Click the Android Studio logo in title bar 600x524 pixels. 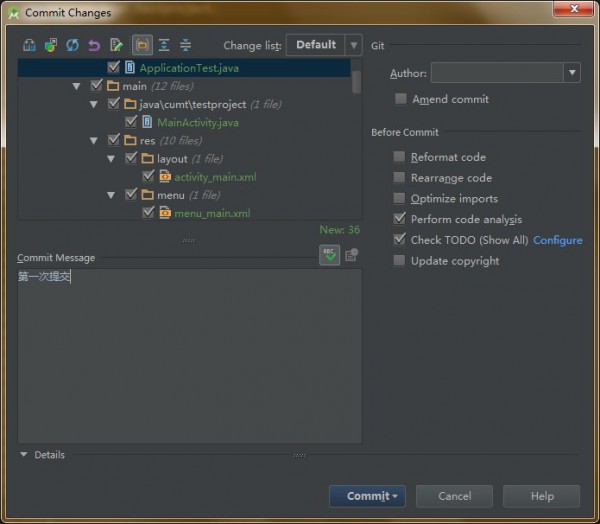pyautogui.click(x=14, y=13)
